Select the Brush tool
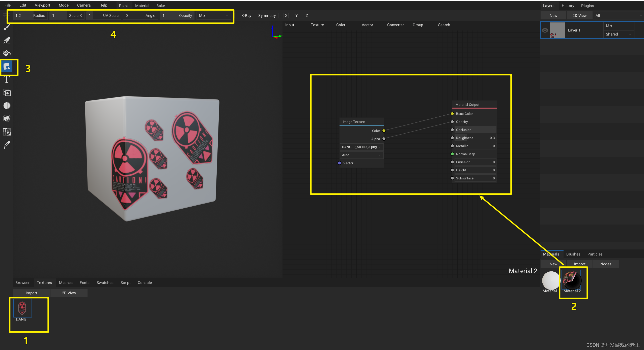 coord(7,27)
